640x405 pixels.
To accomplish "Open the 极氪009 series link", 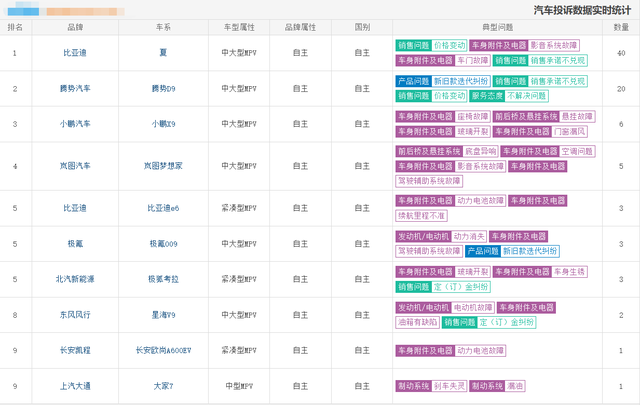I will coord(163,244).
